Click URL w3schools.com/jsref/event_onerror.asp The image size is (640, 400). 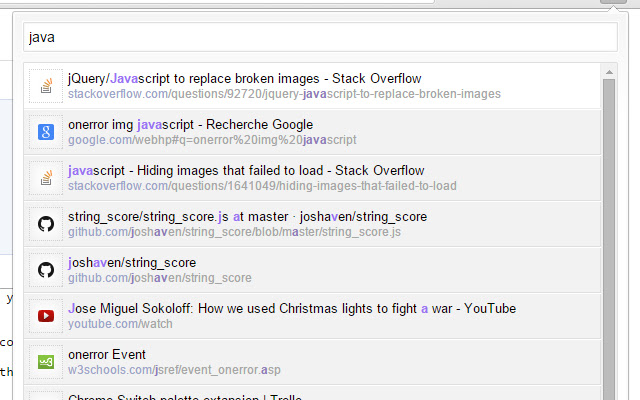click(x=174, y=370)
